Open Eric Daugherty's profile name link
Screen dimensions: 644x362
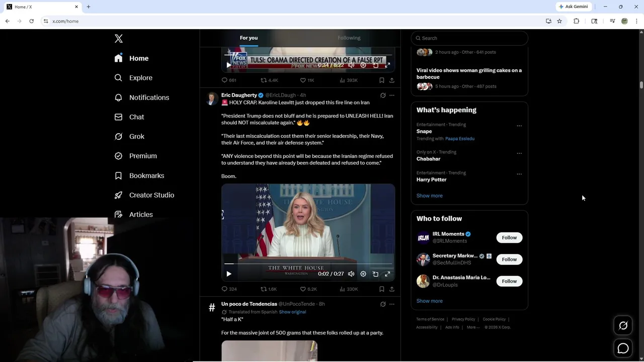point(239,95)
